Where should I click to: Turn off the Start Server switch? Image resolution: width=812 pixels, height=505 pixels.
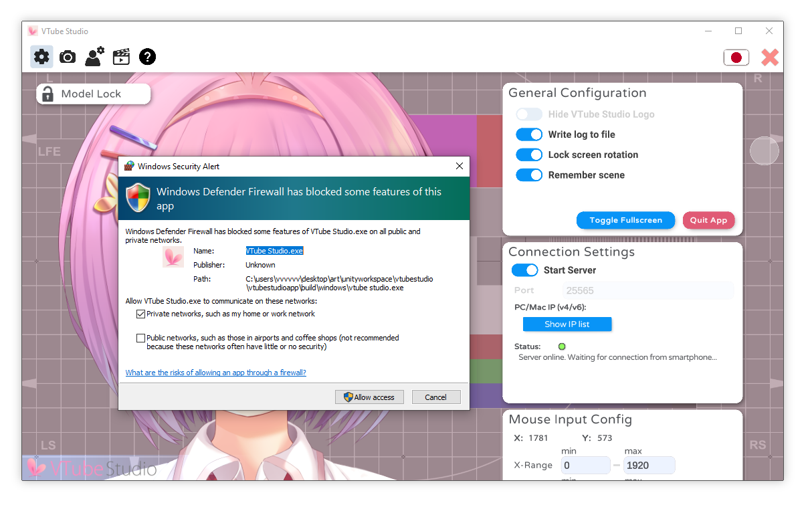pos(525,270)
